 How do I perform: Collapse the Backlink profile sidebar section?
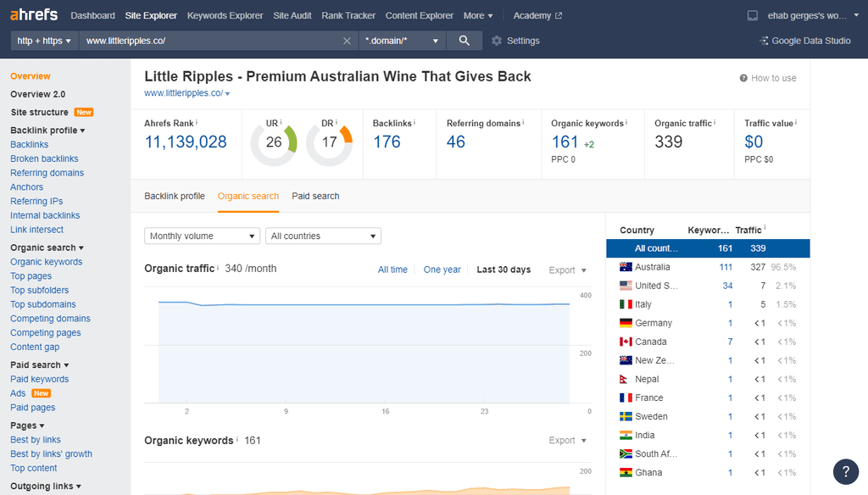(x=47, y=131)
